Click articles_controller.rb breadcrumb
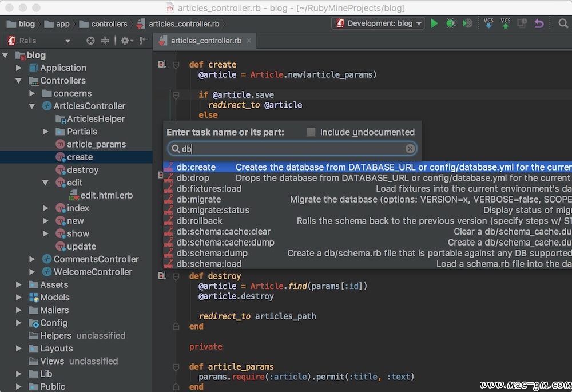Screen dimensions: 572x392 tap(178, 24)
